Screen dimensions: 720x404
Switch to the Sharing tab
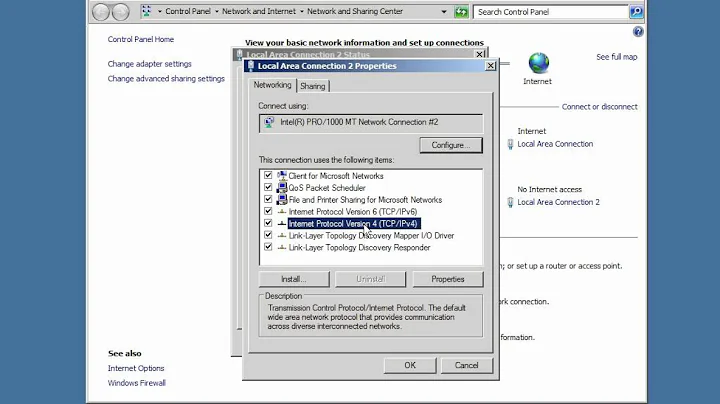(x=313, y=86)
